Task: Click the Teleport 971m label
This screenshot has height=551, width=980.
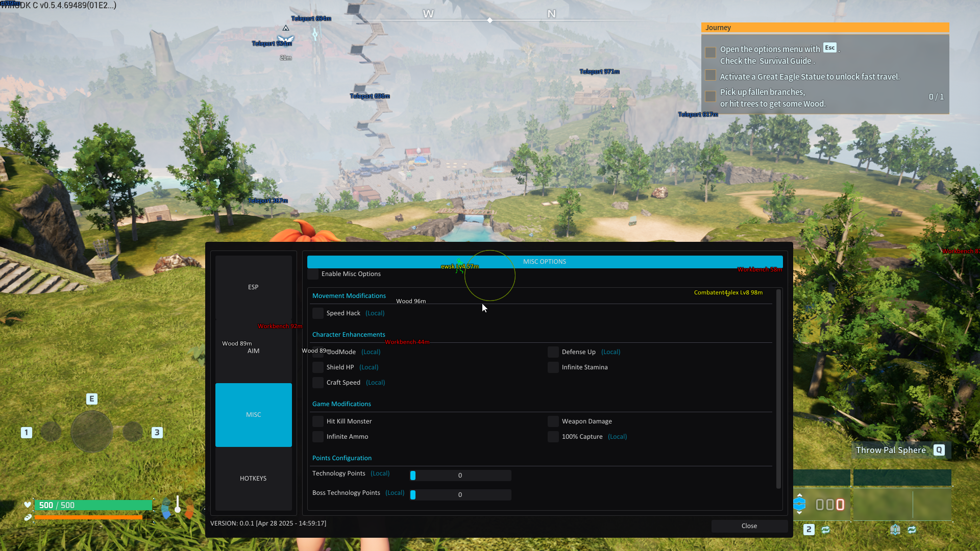Action: [x=599, y=71]
